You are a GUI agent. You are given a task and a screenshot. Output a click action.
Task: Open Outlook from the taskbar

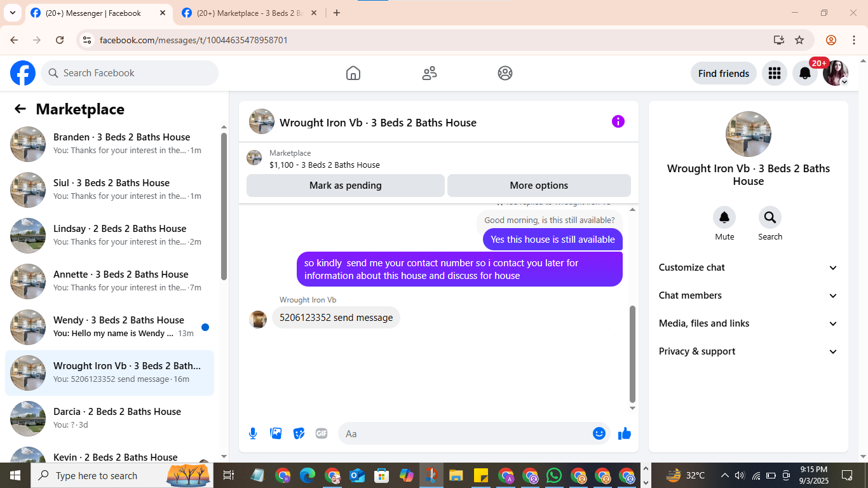[356, 475]
